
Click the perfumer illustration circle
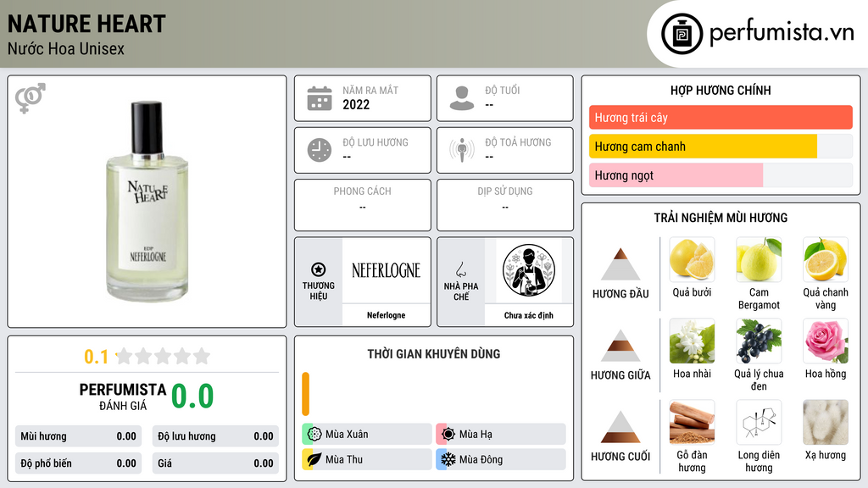point(529,270)
